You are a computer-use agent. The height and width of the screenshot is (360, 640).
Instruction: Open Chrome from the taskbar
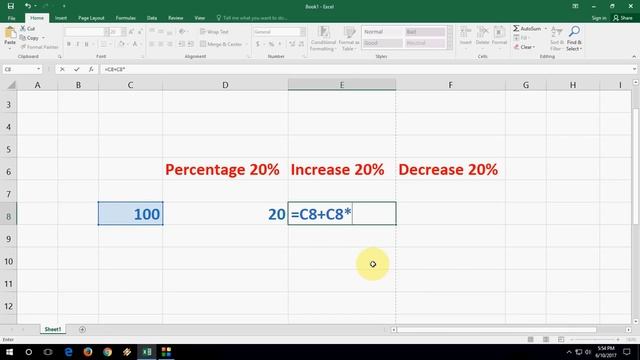pyautogui.click(x=107, y=351)
